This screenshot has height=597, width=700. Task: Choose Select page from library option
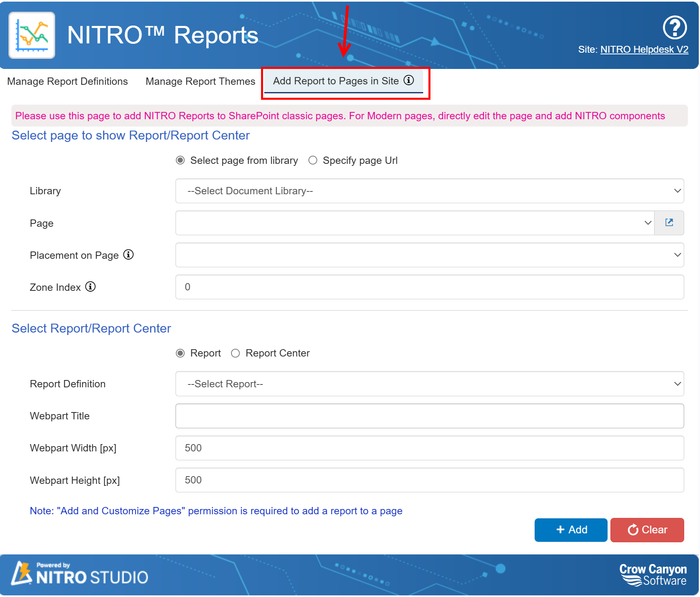tap(180, 161)
